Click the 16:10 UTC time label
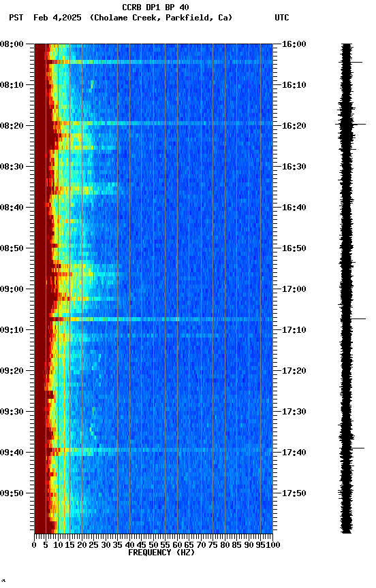376x588 pixels. 294,85
